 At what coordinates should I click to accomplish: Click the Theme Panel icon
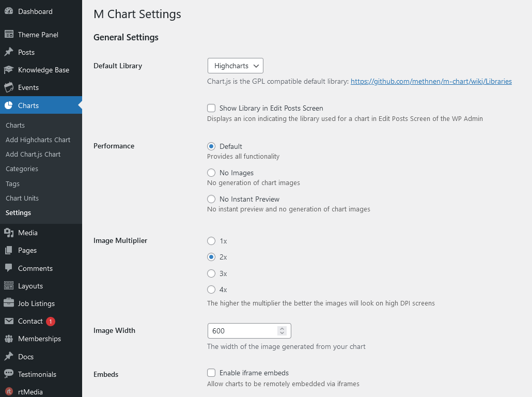(x=9, y=34)
